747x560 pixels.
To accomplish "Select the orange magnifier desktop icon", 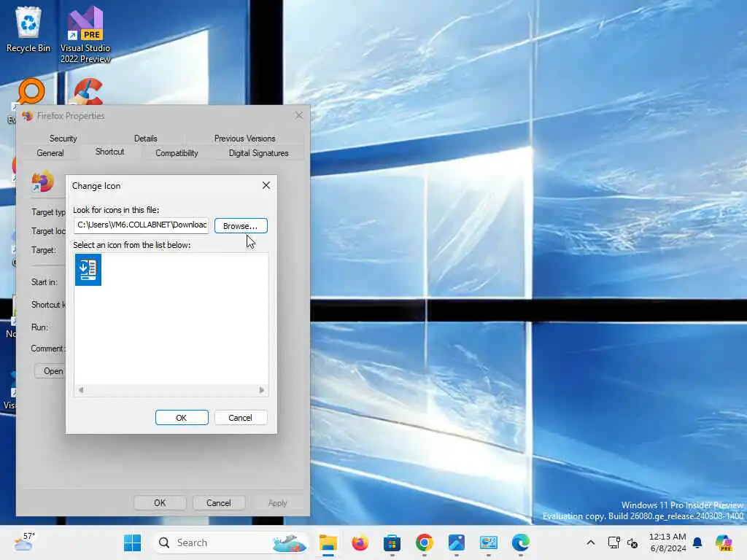I will point(31,92).
